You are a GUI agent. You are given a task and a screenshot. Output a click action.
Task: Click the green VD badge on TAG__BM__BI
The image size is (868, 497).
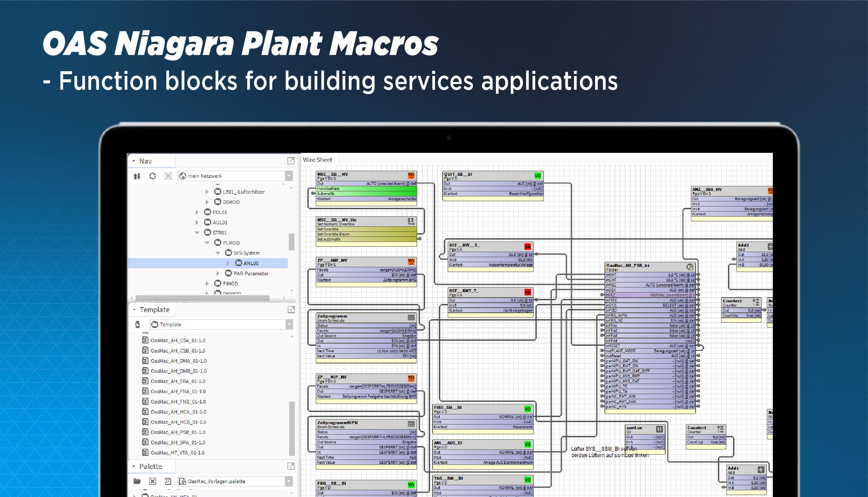click(528, 480)
